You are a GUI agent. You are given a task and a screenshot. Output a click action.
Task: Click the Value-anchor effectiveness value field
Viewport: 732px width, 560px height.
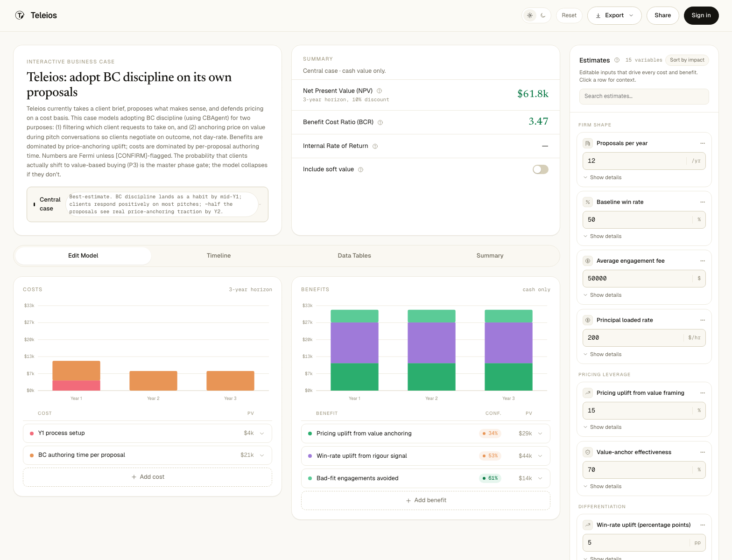644,470
